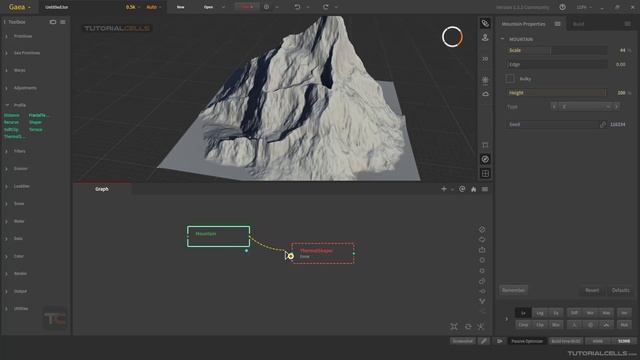Toggle the Min post-process button
This screenshot has width=640, height=360.
tap(590, 313)
